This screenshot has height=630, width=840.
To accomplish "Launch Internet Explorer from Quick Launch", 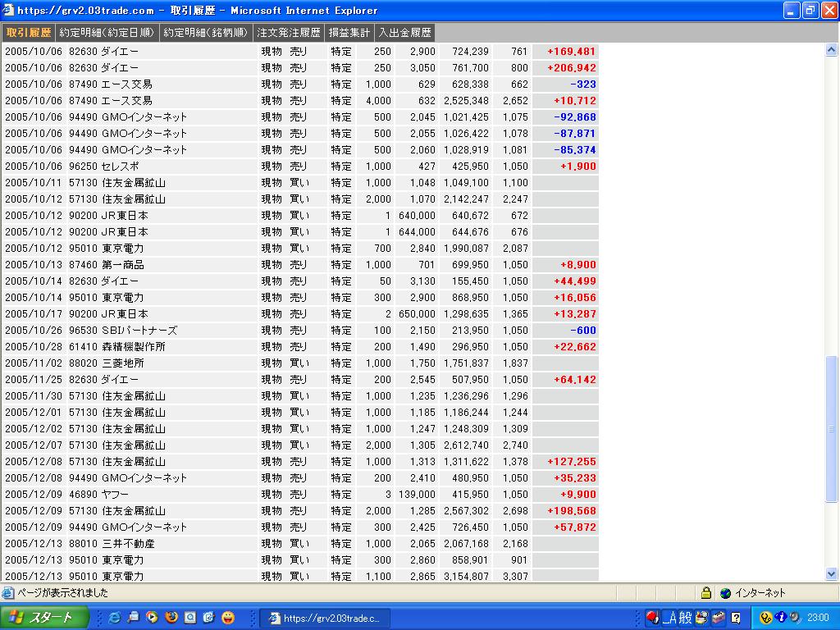I will (x=115, y=618).
